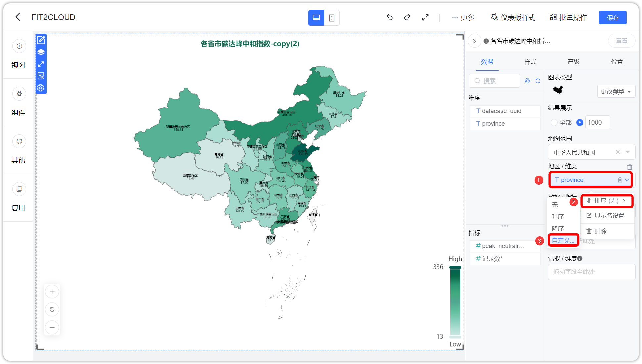Expand the province field dropdown arrow

(627, 180)
